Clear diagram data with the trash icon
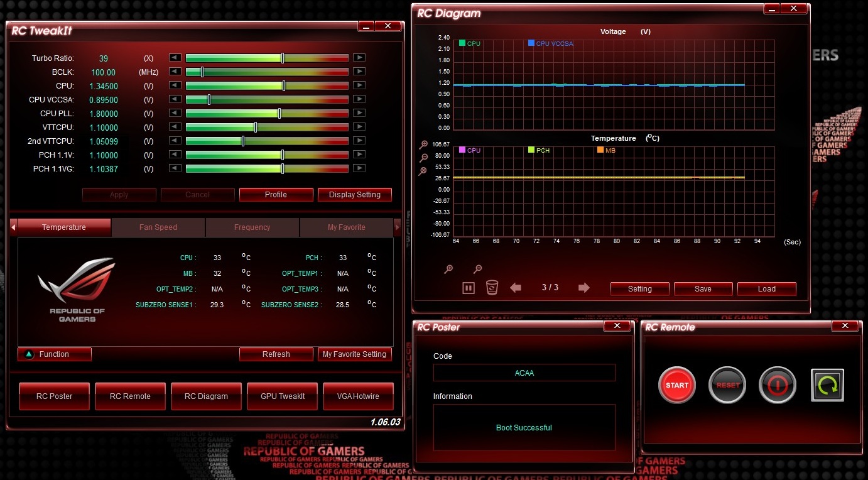Viewport: 868px width, 480px height. click(492, 288)
